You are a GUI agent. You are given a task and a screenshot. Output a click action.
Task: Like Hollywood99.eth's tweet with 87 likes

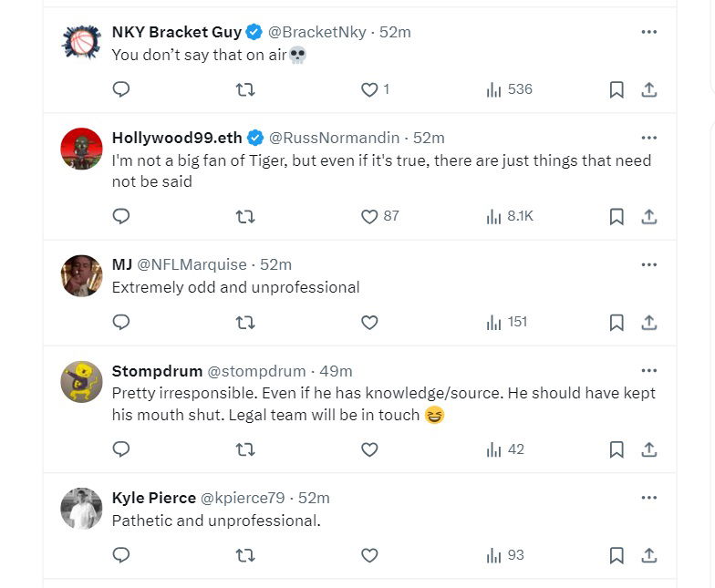click(369, 216)
